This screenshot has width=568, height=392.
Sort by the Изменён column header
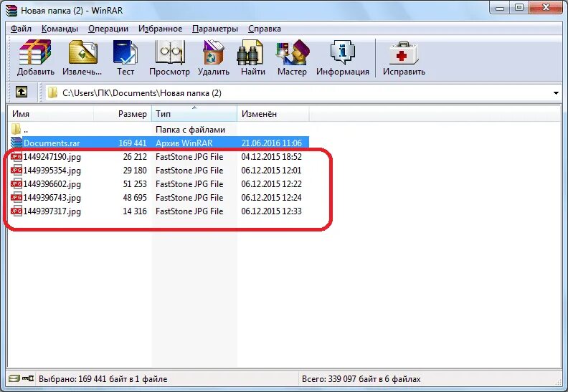tap(273, 114)
